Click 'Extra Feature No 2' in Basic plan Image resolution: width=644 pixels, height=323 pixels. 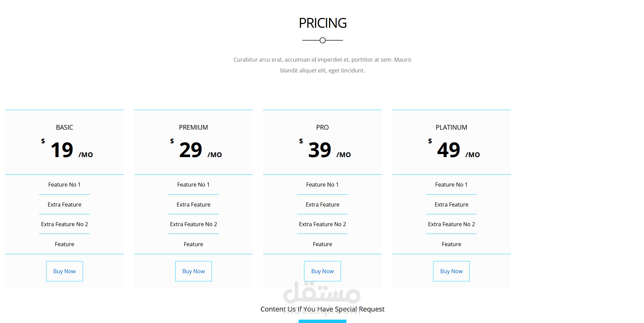64,224
